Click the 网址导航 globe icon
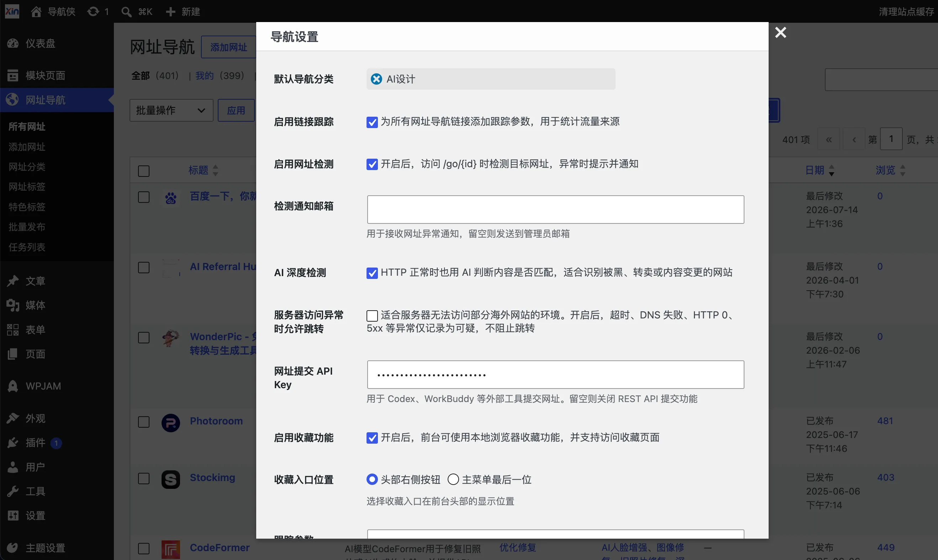The image size is (938, 560). (12, 100)
